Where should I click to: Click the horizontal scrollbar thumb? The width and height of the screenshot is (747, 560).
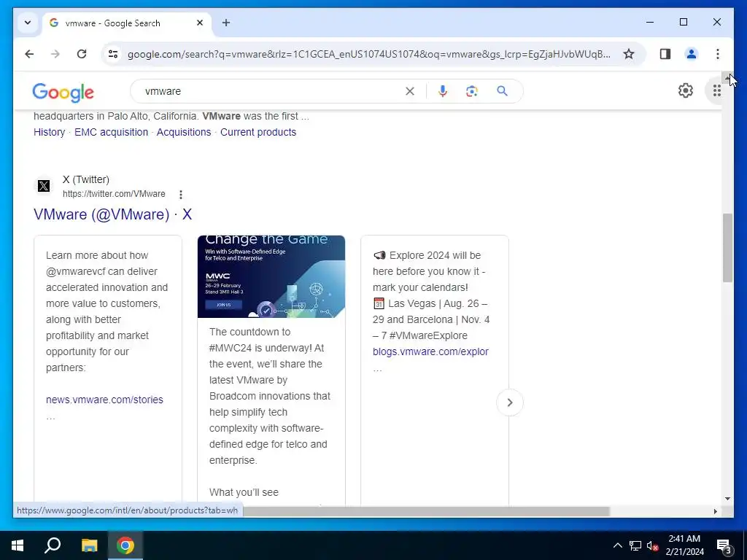tap(426, 511)
